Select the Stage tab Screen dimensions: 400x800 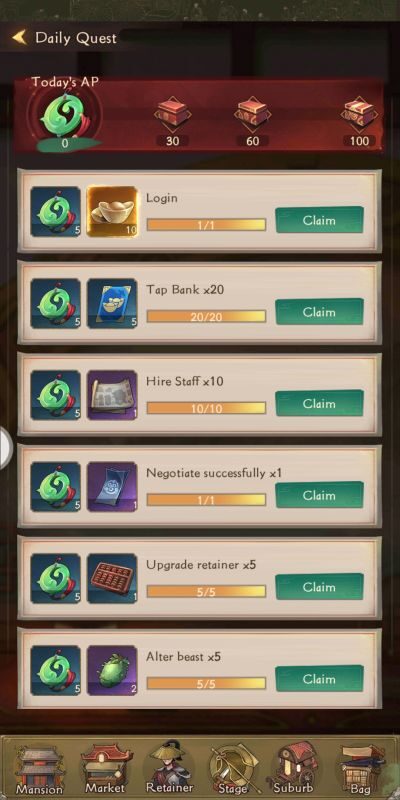[x=234, y=769]
